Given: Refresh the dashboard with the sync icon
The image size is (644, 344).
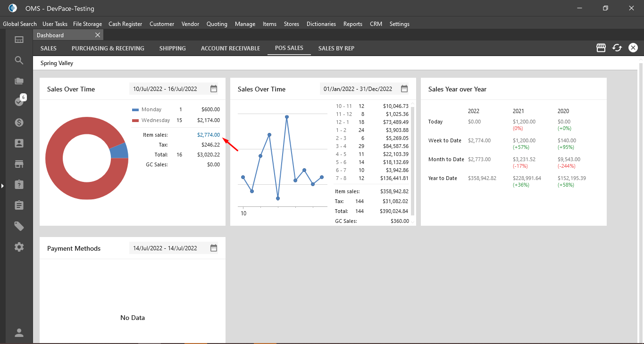Looking at the screenshot, I should click(x=617, y=48).
